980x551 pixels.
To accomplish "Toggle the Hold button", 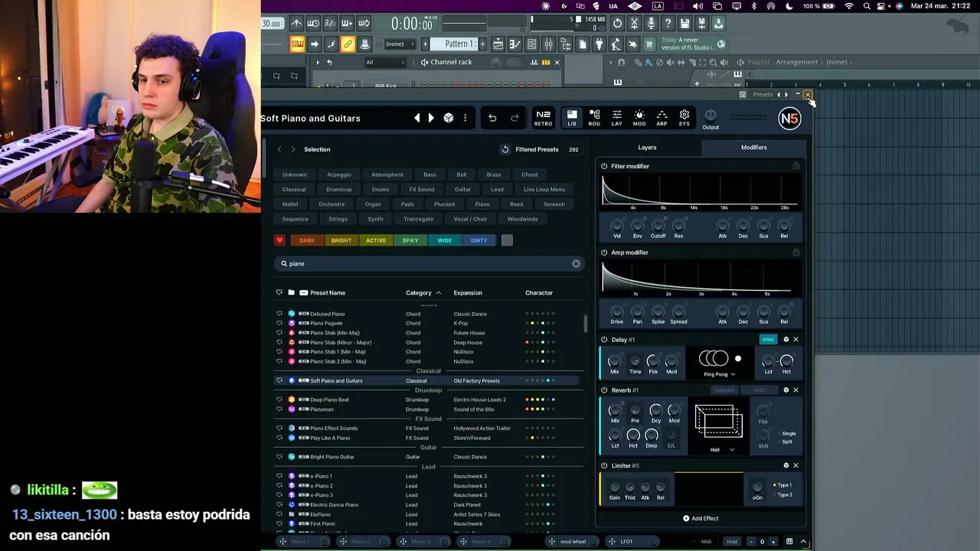I will coord(732,542).
